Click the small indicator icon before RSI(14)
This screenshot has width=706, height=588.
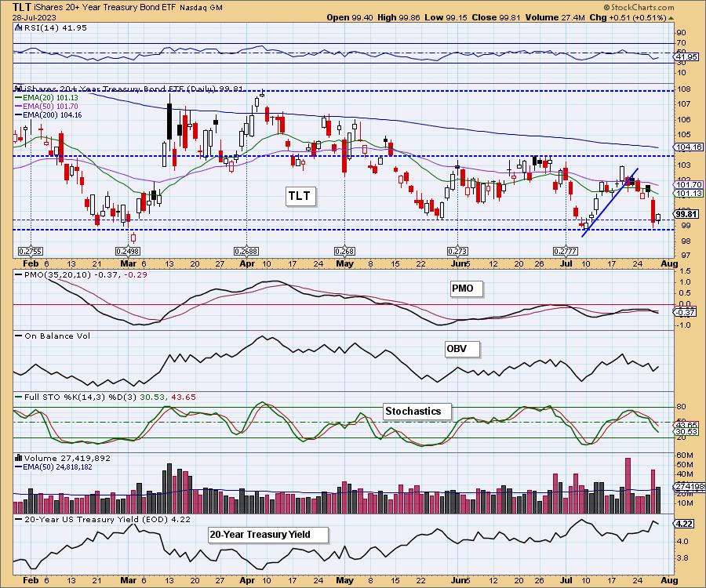18,27
